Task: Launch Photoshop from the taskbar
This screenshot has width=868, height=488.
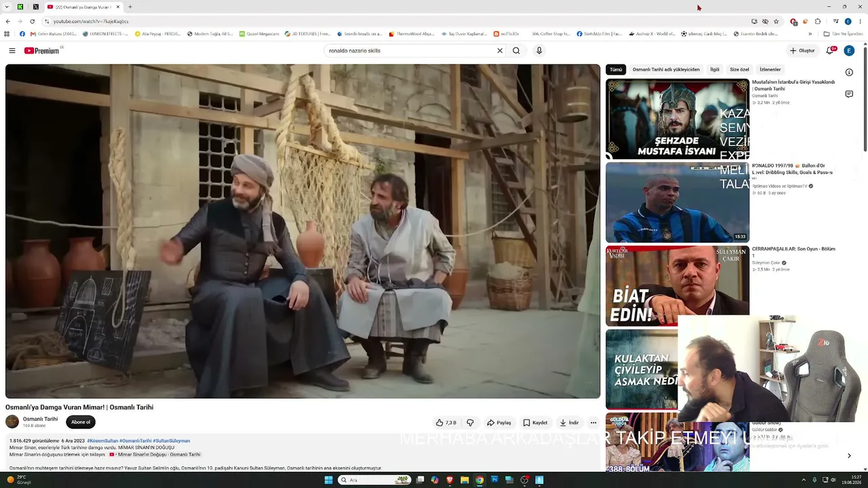Action: pos(494,480)
